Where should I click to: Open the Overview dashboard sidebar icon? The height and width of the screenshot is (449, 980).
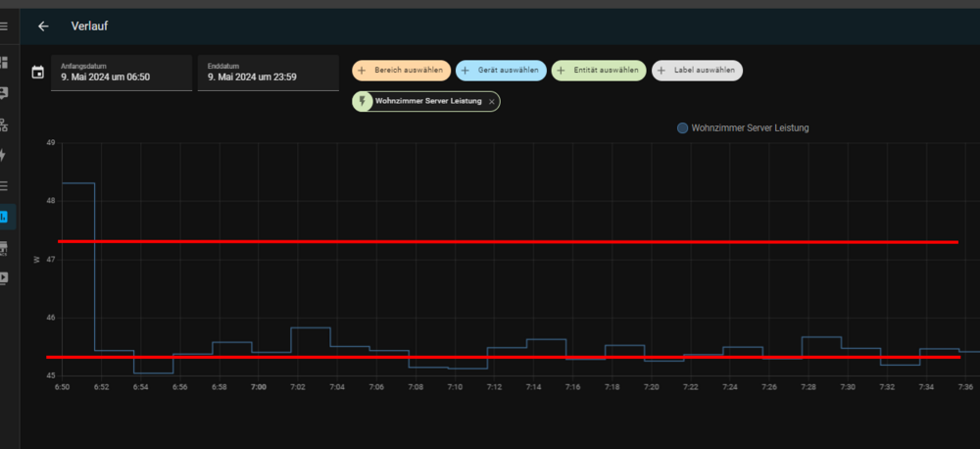pyautogui.click(x=4, y=63)
